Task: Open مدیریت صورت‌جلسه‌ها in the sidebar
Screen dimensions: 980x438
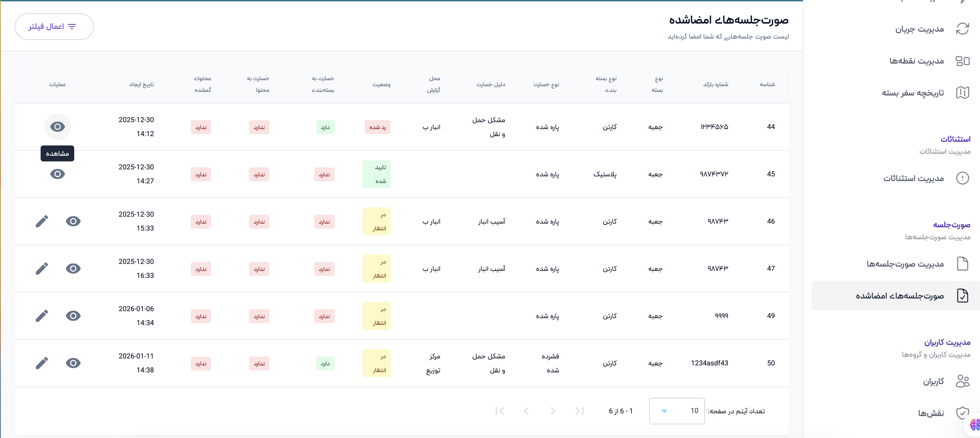Action: point(905,264)
